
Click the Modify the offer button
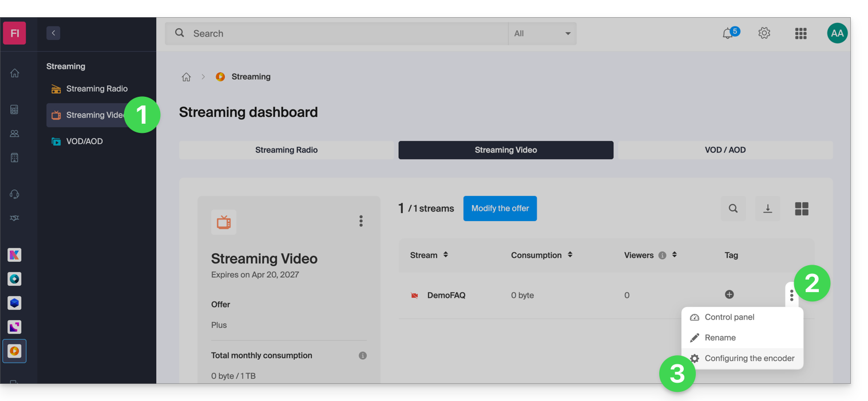500,209
